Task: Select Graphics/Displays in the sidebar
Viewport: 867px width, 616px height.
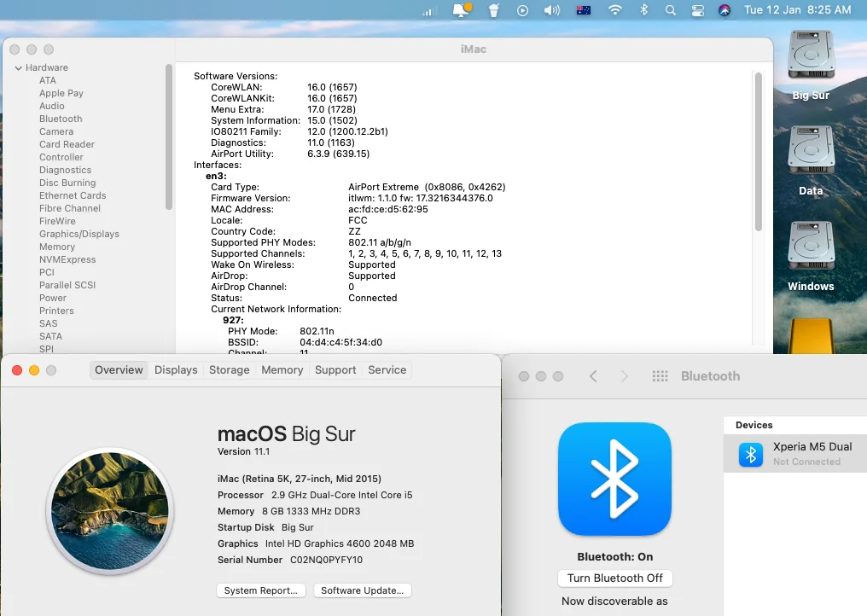Action: pos(79,234)
